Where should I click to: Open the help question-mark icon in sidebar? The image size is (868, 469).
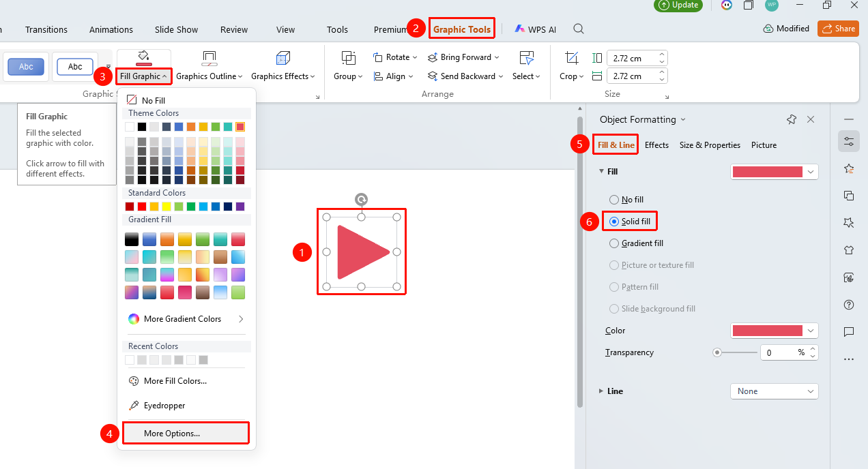point(849,305)
